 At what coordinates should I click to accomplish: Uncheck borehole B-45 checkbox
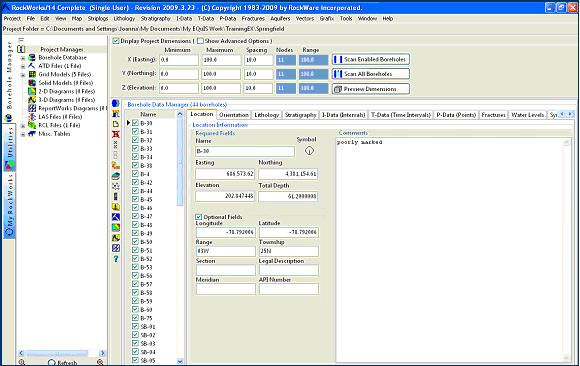tap(135, 199)
